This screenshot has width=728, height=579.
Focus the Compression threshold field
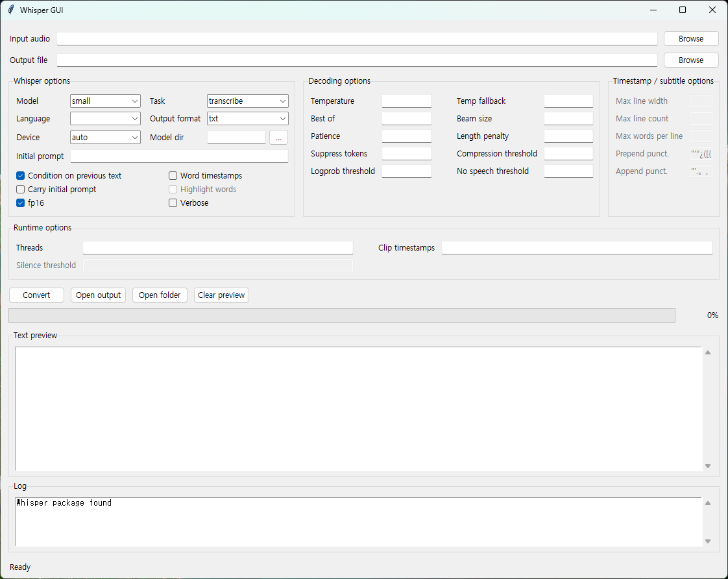tap(568, 154)
